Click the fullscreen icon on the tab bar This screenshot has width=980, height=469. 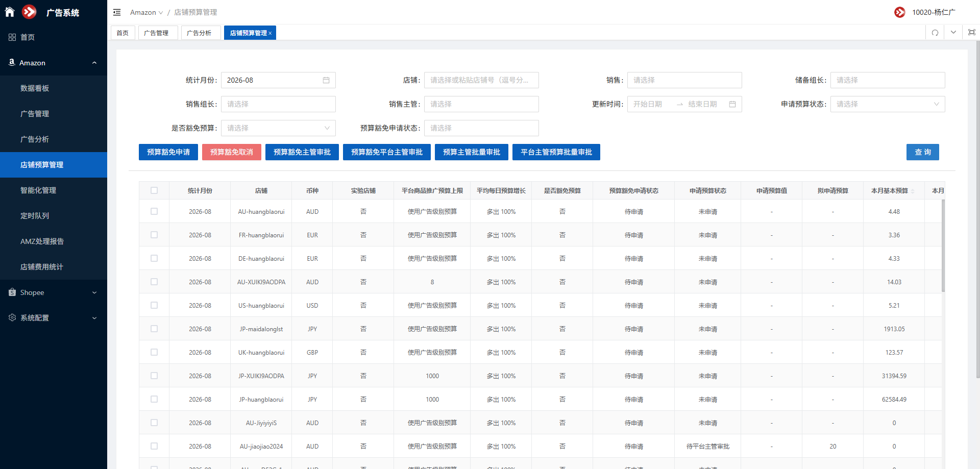click(972, 32)
